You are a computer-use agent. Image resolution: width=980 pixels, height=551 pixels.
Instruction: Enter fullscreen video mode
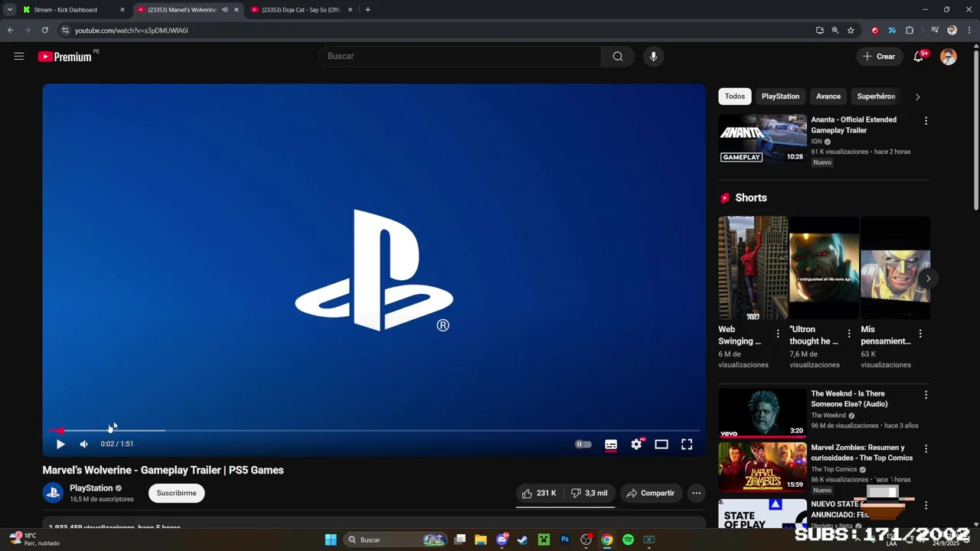[687, 444]
